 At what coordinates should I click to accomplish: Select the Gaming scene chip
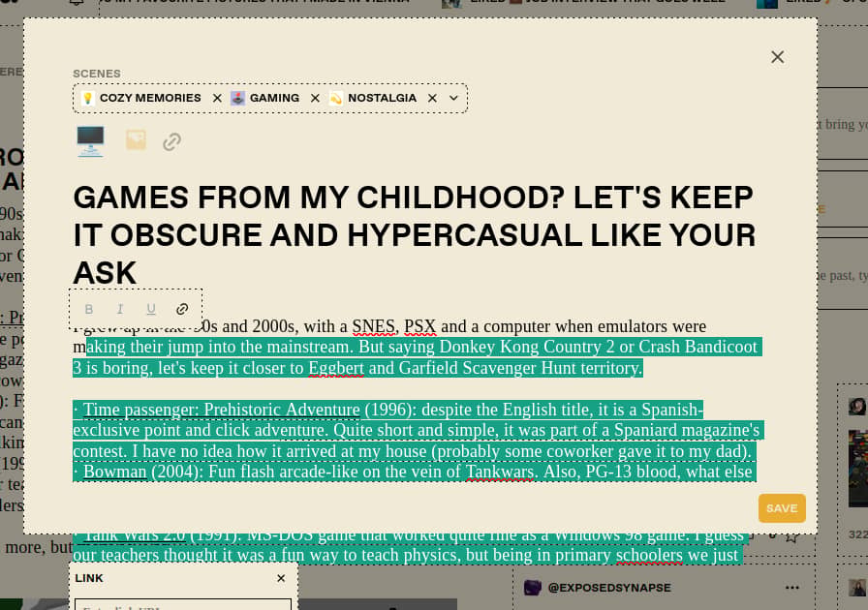click(265, 98)
